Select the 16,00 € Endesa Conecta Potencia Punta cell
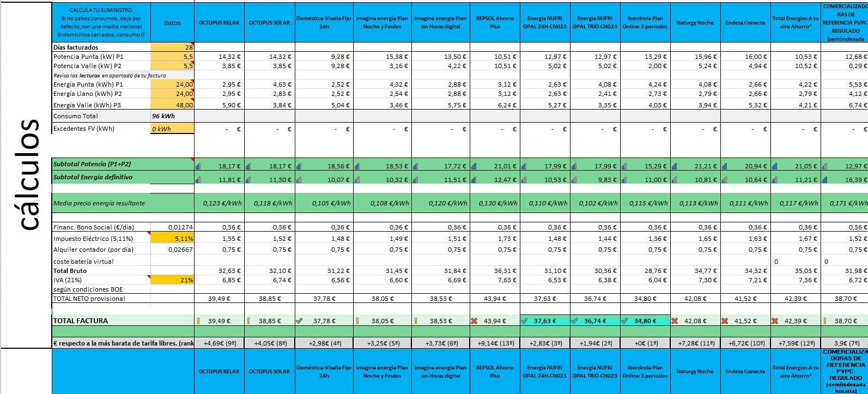 745,57
